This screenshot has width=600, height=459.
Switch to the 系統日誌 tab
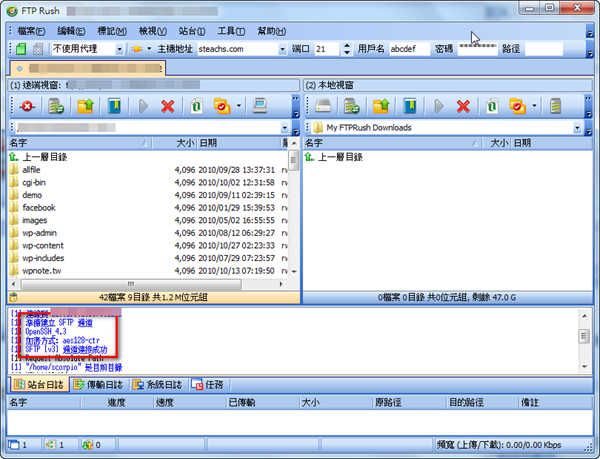157,384
